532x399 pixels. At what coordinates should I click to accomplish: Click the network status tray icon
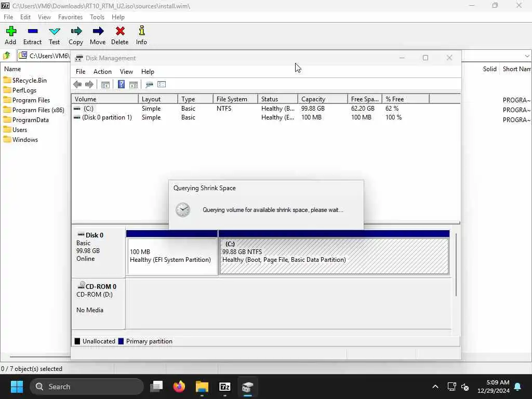[x=451, y=387]
